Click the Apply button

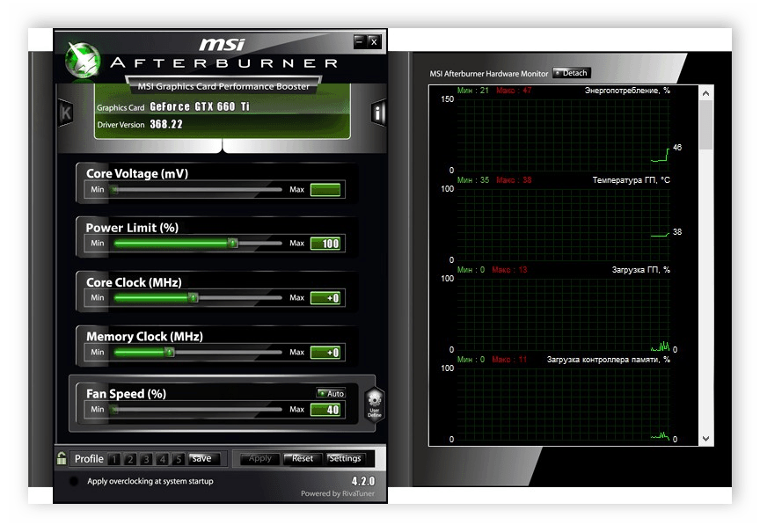pos(260,458)
